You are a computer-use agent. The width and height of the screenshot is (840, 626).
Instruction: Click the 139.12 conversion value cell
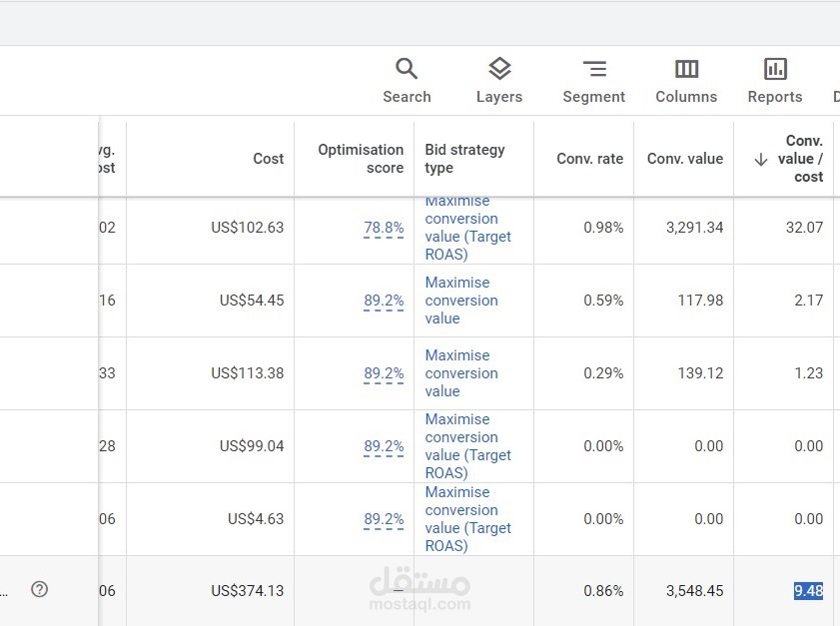(700, 373)
